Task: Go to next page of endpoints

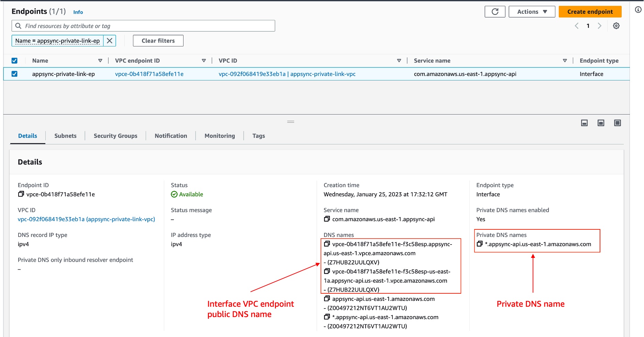Action: tap(600, 26)
